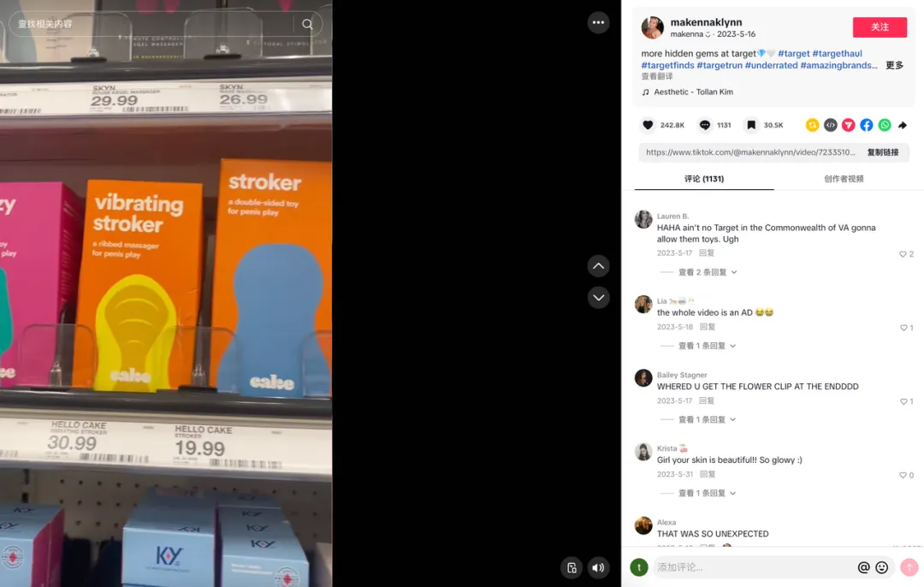This screenshot has height=587, width=924.
Task: Select the 评论 (1131) tab
Action: 704,179
